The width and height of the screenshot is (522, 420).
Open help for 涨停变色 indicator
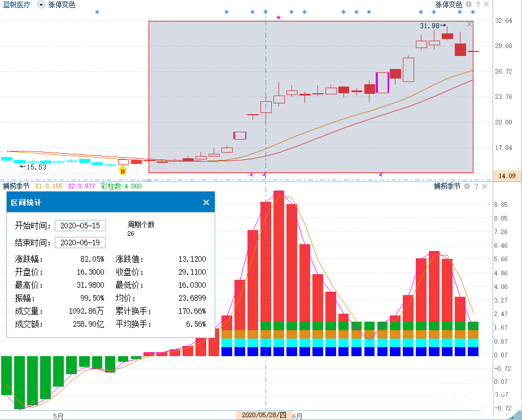pyautogui.click(x=478, y=5)
